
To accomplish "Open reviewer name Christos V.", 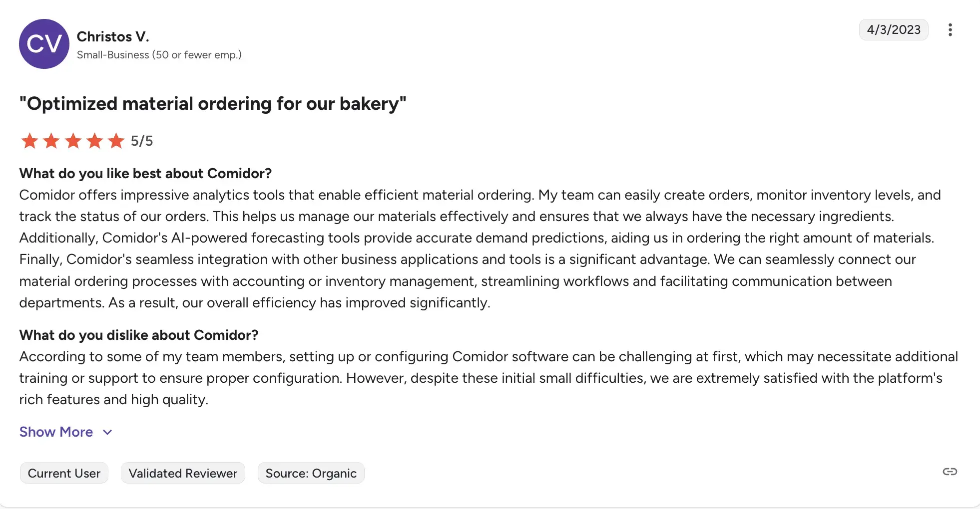I will tap(113, 36).
